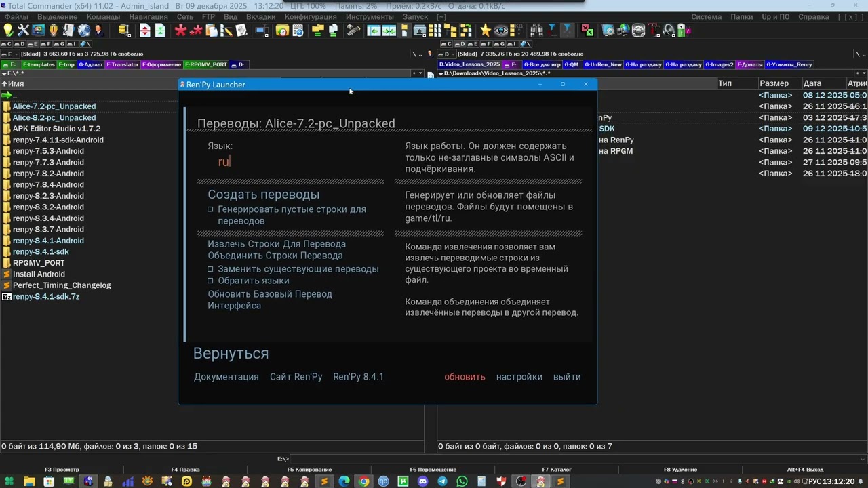Open Discord from the taskbar
Viewport: 868px width, 488px height.
[422, 481]
